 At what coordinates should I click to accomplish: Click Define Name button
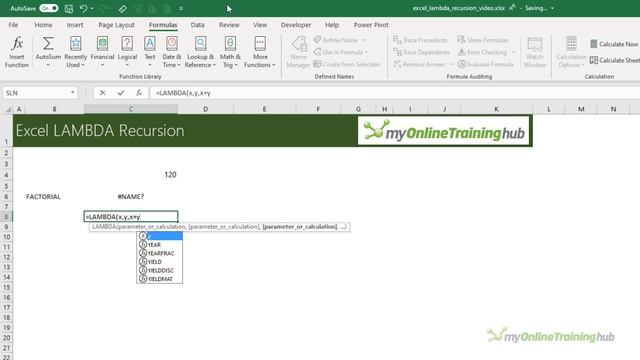click(x=336, y=40)
